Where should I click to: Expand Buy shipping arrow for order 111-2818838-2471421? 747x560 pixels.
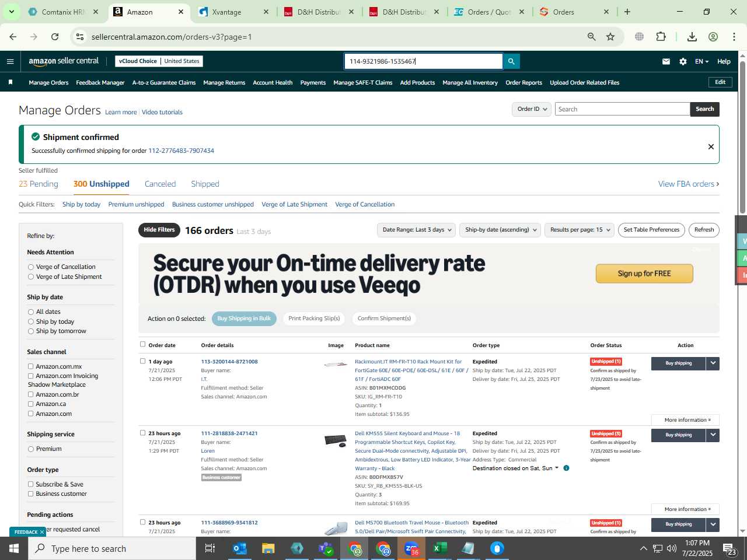(x=713, y=435)
